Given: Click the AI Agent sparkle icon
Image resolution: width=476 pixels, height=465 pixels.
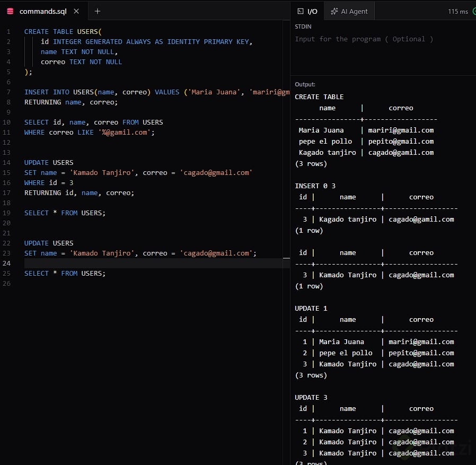Looking at the screenshot, I should 334,11.
